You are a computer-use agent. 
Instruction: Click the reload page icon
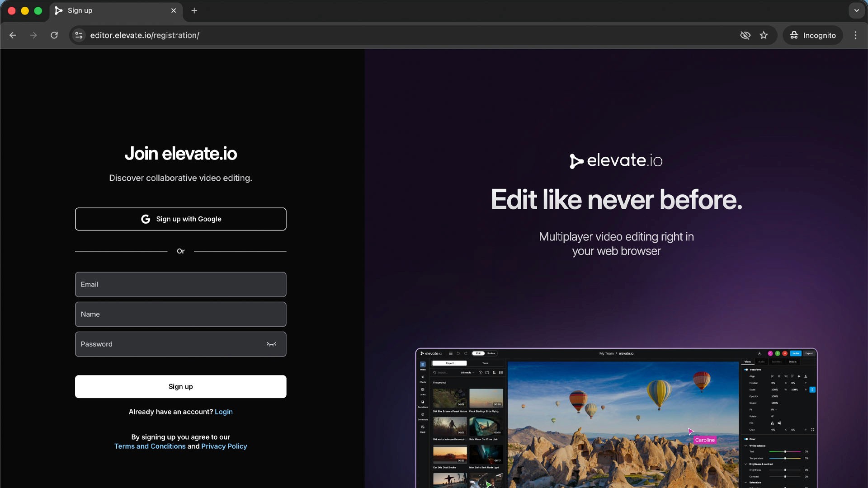pyautogui.click(x=54, y=35)
